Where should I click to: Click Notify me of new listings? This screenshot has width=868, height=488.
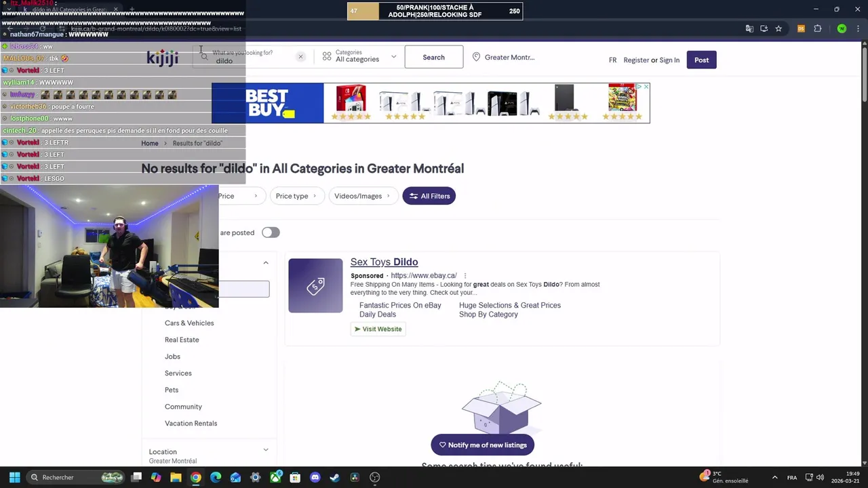(x=483, y=445)
